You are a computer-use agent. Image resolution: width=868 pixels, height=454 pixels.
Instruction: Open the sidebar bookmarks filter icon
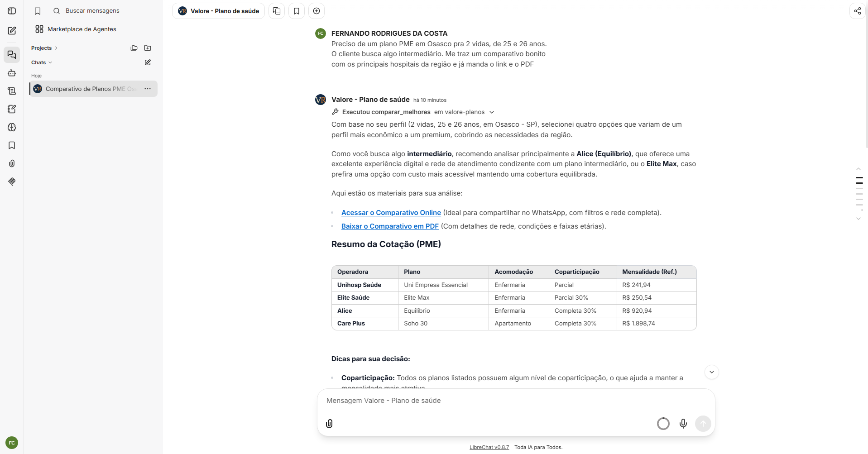38,11
